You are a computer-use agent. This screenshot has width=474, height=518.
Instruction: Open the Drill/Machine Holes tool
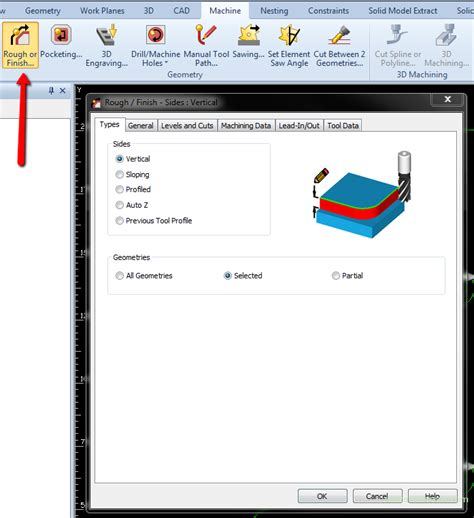(155, 45)
